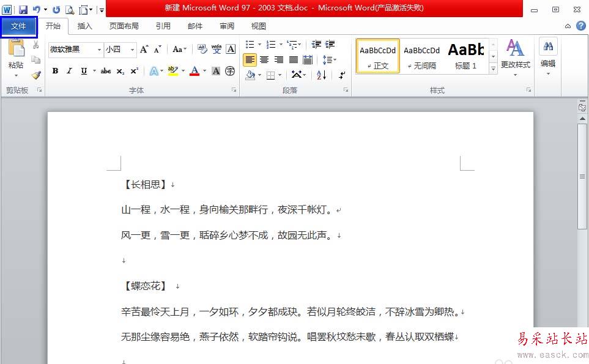Show or hide paragraph marks icon
The image size is (589, 364).
[341, 75]
